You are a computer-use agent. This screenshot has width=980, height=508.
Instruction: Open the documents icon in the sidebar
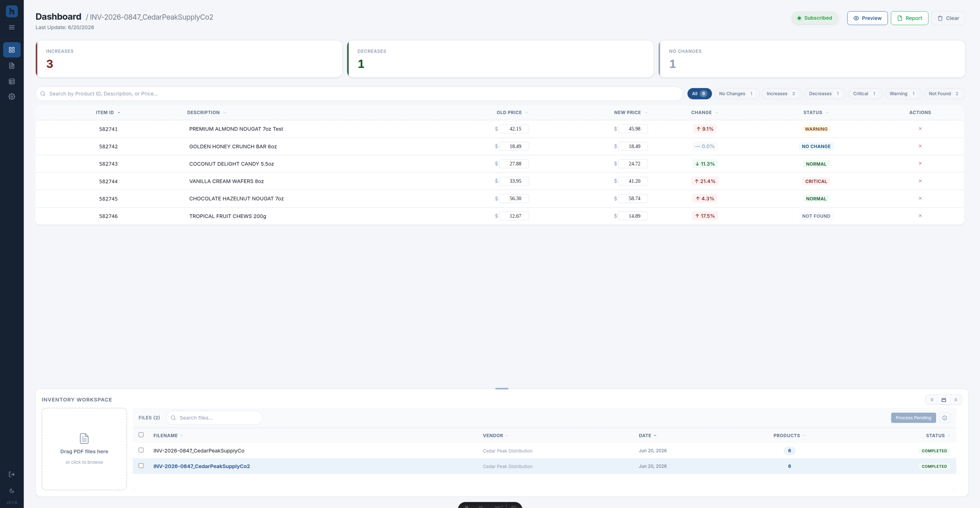click(x=12, y=66)
